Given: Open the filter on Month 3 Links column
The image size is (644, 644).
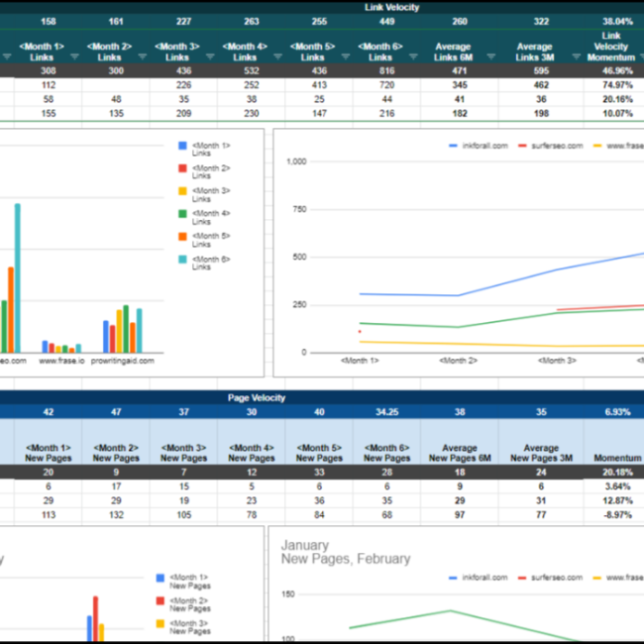Looking at the screenshot, I should click(x=210, y=56).
